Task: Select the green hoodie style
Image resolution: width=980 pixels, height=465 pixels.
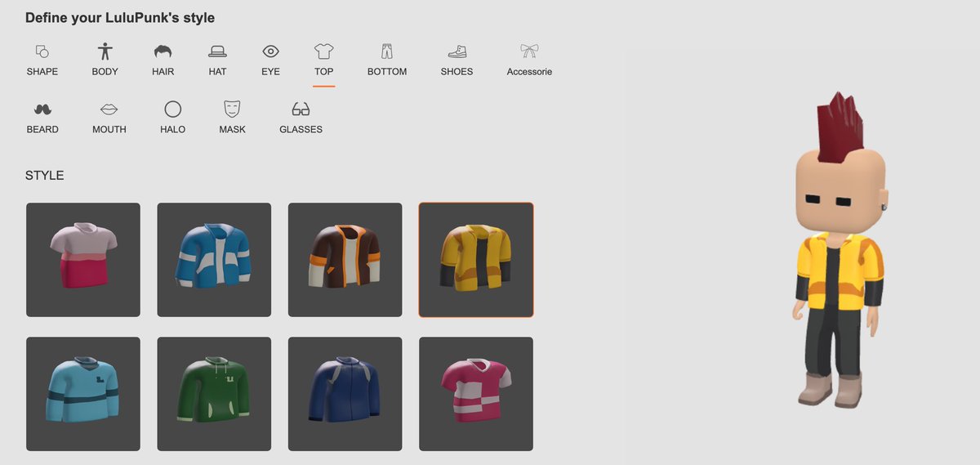Action: click(x=214, y=394)
